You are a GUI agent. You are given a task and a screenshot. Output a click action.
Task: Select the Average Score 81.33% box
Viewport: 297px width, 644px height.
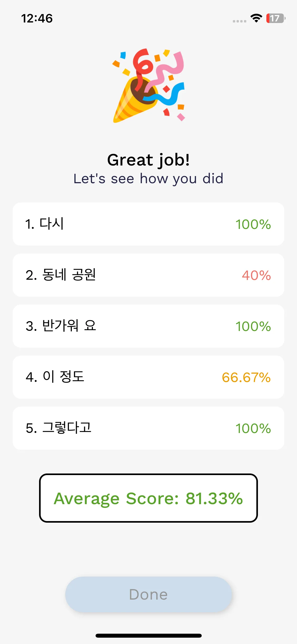[x=148, y=498]
